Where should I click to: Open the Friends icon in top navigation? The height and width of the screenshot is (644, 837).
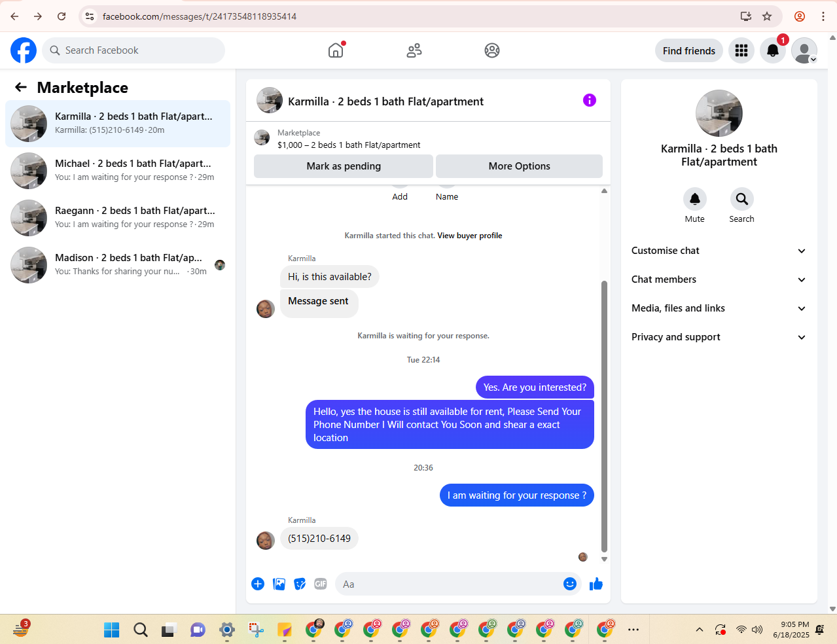coord(414,50)
